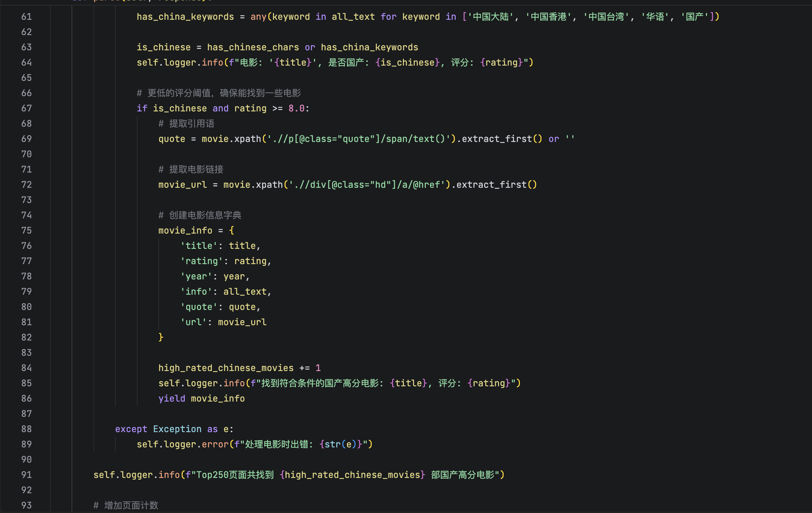Click the comment '# 提取电影链接'

(191, 169)
